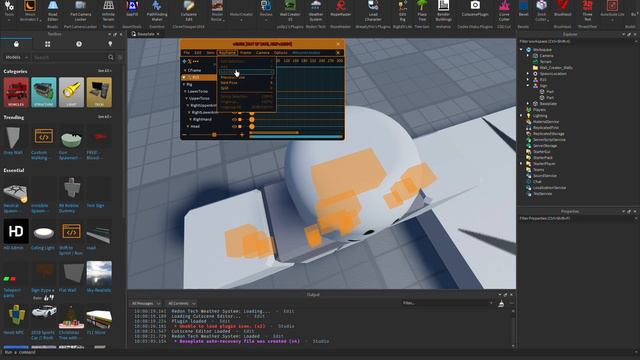The image size is (640, 360).
Task: Select the Curve Cutter plugin
Action: pos(504,10)
